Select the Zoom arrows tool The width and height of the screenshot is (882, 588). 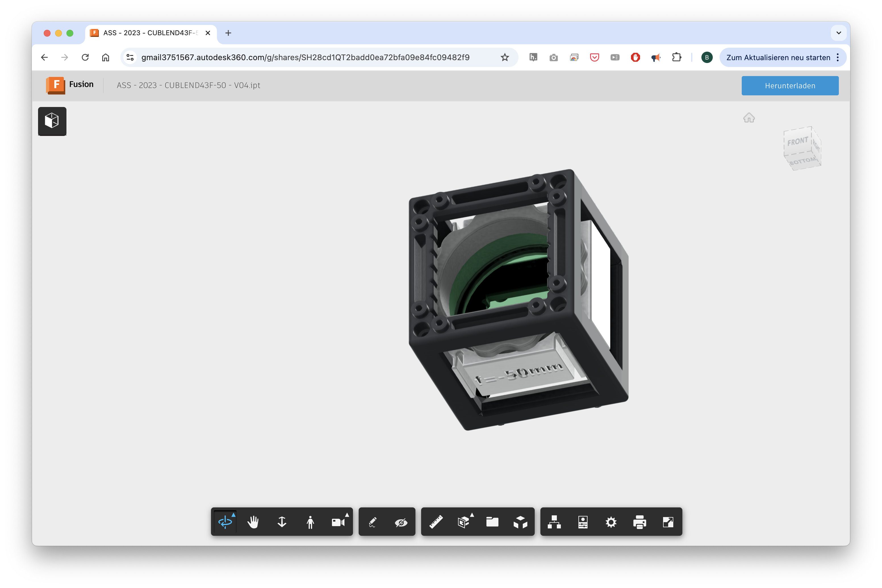tap(282, 522)
